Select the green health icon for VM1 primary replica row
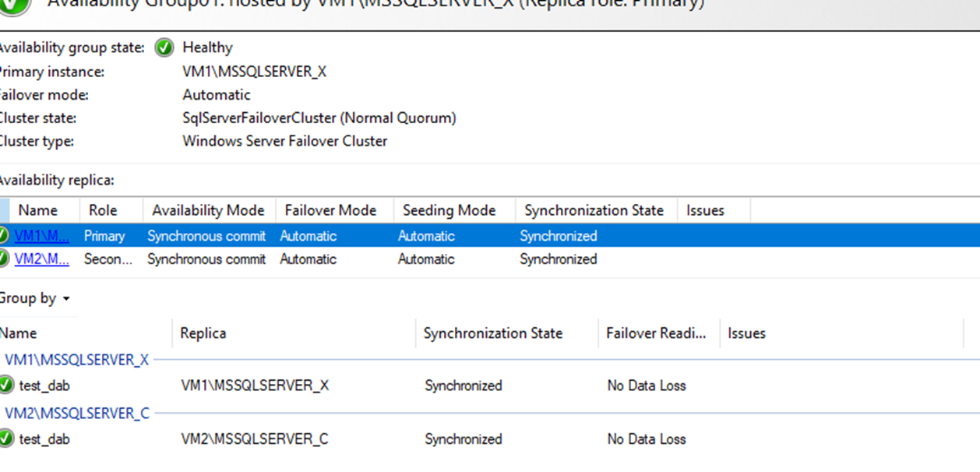980x472 pixels. pos(4,235)
